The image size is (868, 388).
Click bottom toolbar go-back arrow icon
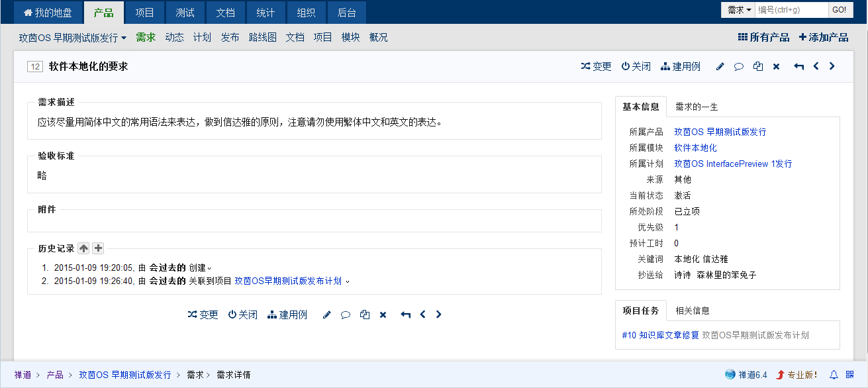tap(406, 315)
